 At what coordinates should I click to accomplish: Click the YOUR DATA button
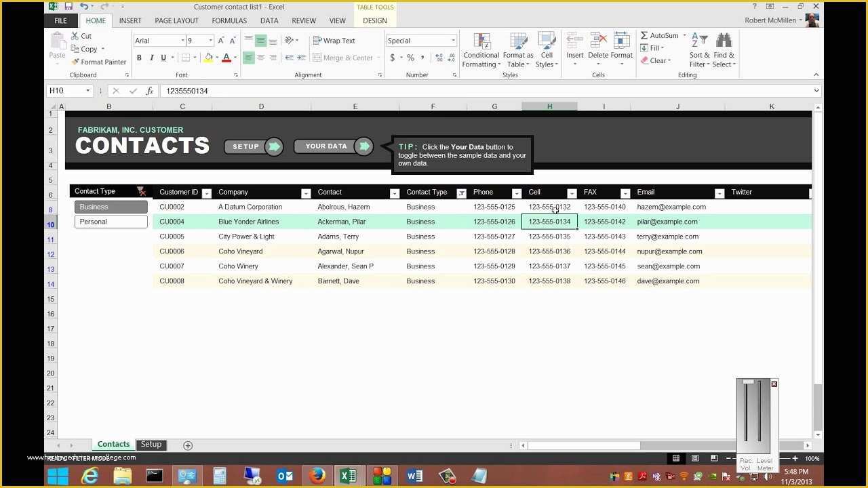coord(334,146)
